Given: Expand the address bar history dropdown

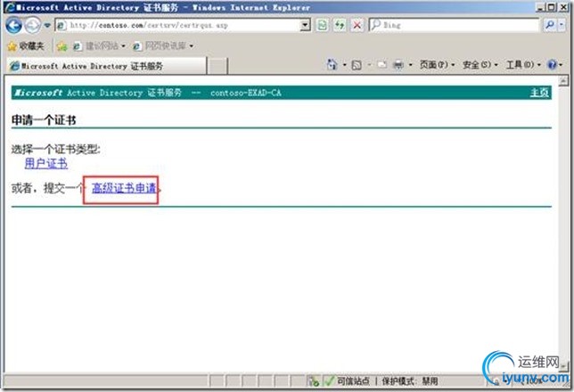Looking at the screenshot, I should 306,25.
